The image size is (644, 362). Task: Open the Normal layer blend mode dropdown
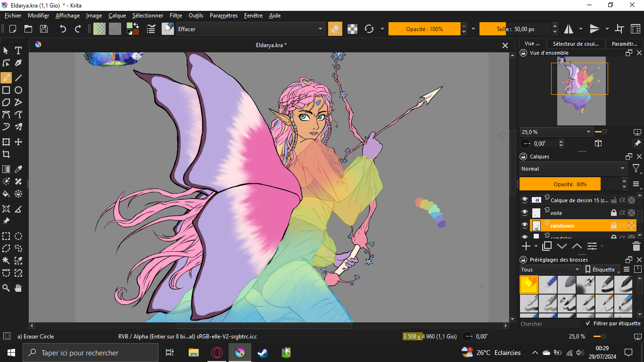pyautogui.click(x=573, y=169)
